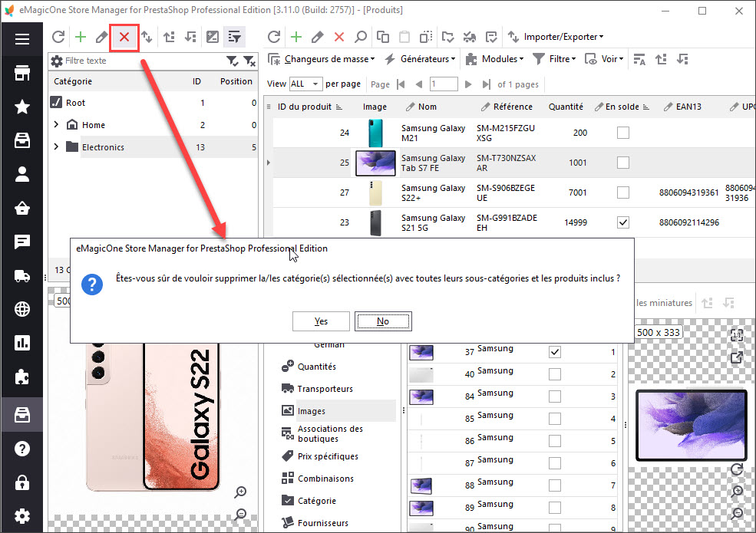
Task: Check the checkbox for image 40
Action: [x=555, y=374]
